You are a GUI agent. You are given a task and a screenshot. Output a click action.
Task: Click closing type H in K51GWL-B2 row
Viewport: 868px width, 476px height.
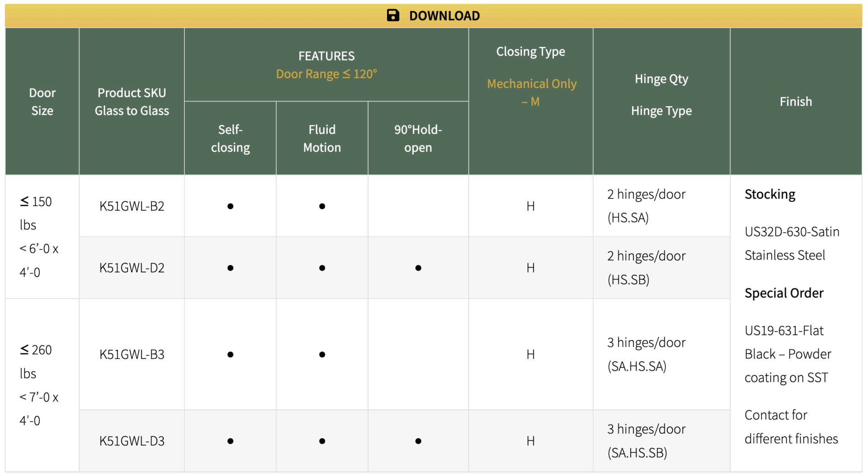[531, 206]
